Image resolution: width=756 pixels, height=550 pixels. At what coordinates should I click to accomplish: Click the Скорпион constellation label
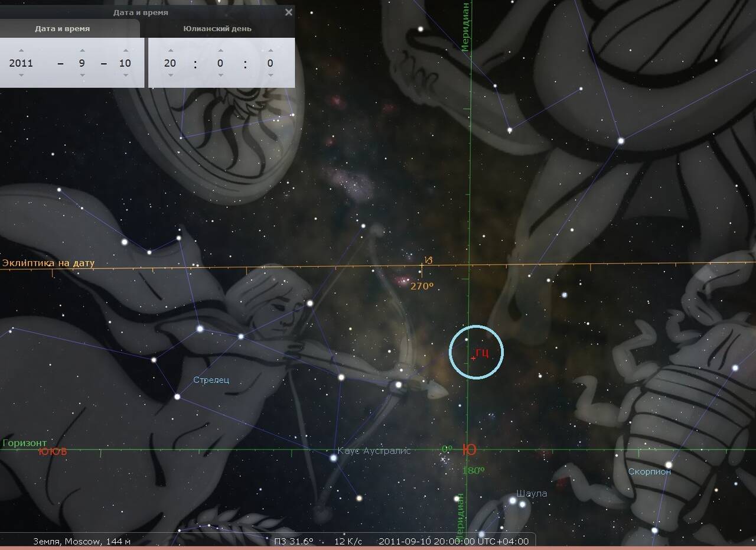pyautogui.click(x=649, y=471)
